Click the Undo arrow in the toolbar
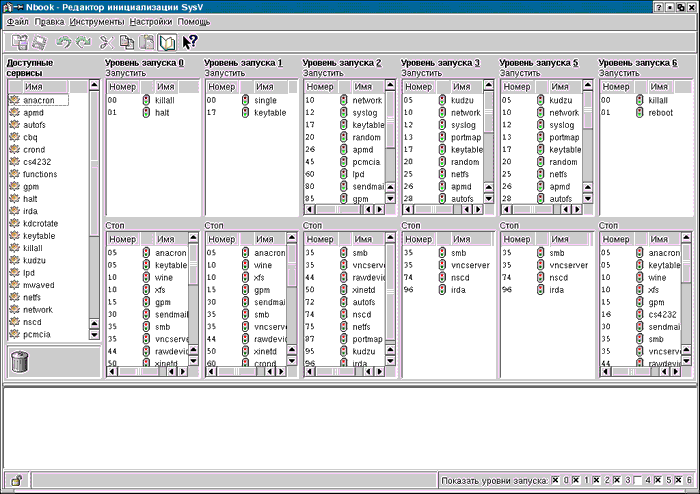This screenshot has height=494, width=700. [x=65, y=42]
